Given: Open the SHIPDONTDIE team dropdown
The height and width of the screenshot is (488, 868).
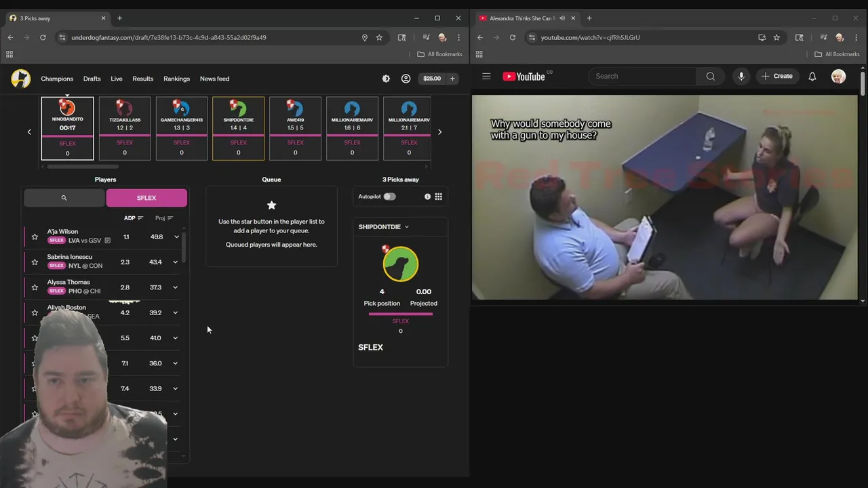Looking at the screenshot, I should click(384, 227).
